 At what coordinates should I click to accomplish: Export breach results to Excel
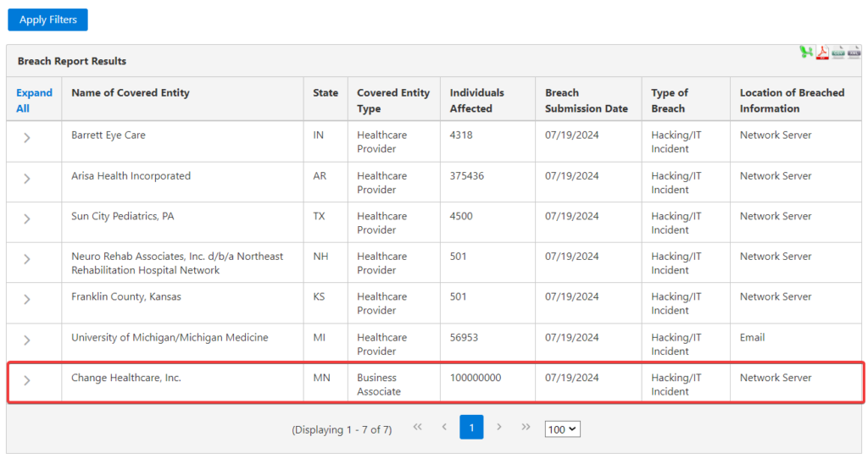coord(806,53)
